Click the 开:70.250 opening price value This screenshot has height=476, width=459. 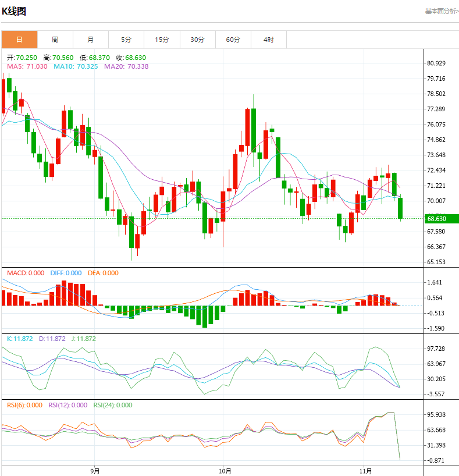tap(22, 58)
